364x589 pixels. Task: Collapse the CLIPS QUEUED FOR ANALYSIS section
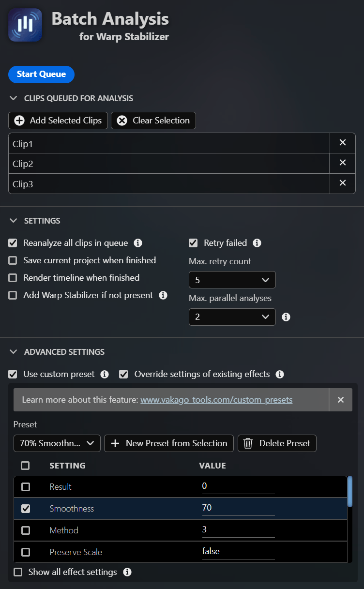coord(13,98)
